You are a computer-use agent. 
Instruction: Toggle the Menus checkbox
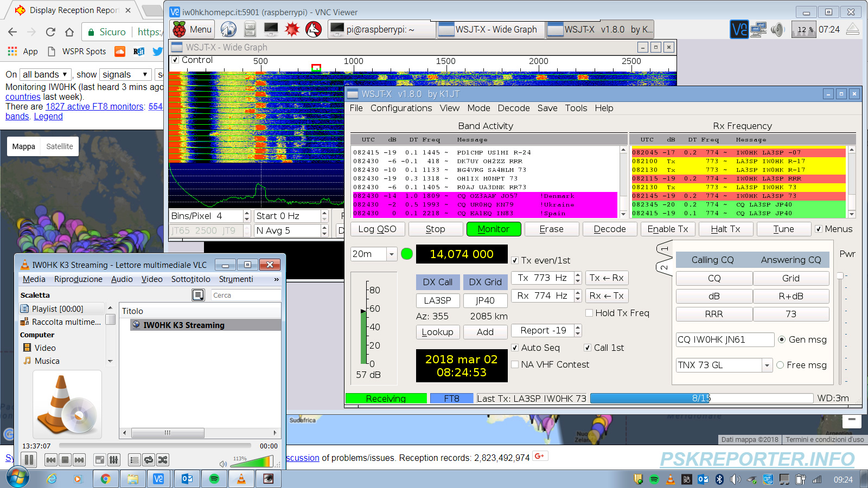(x=819, y=229)
